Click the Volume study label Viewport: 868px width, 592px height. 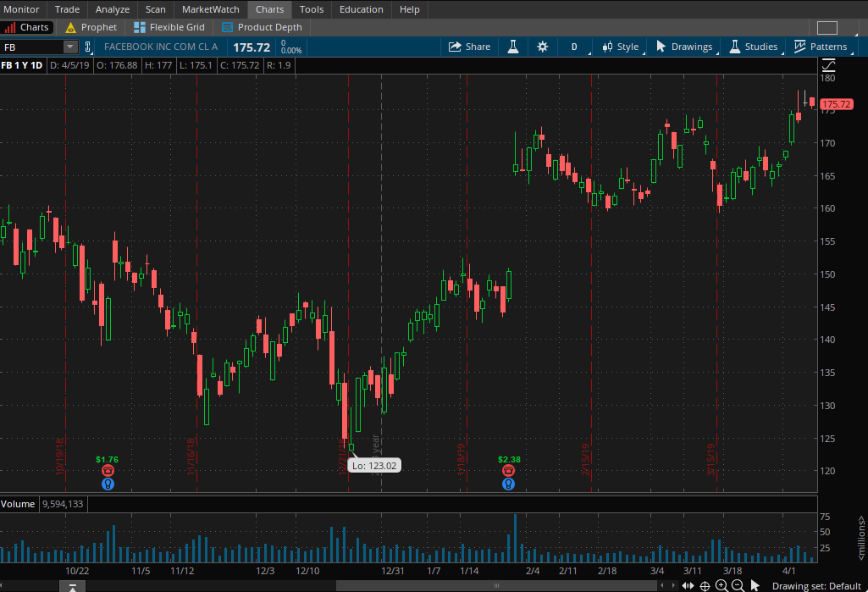point(18,504)
